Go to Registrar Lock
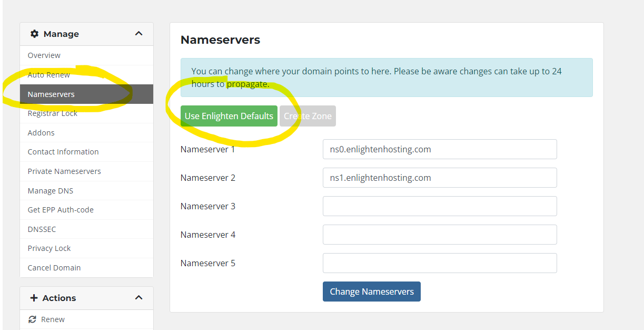Screen dimensions: 644x330 point(87,113)
